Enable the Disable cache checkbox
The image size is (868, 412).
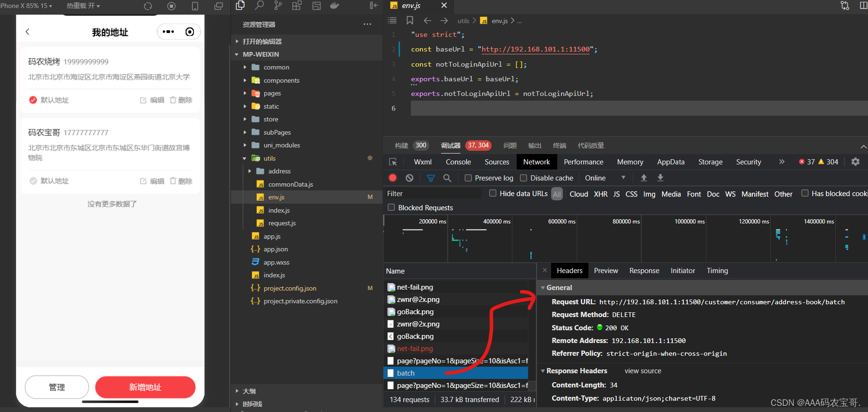[523, 178]
